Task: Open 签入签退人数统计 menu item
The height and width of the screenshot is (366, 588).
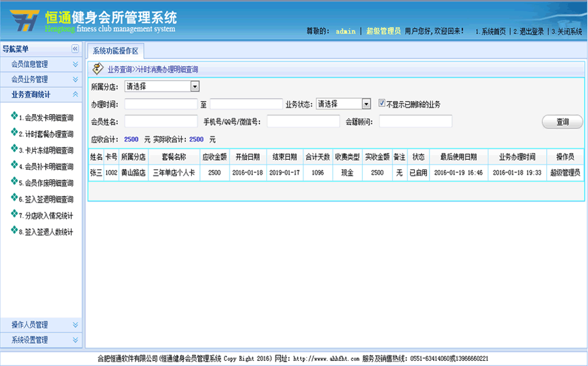Action: coord(46,232)
